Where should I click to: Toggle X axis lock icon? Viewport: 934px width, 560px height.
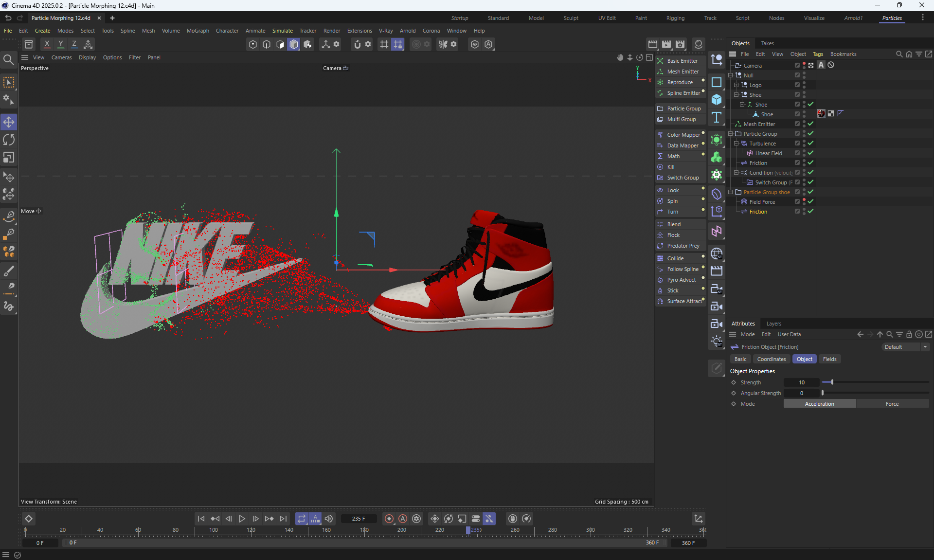(47, 44)
